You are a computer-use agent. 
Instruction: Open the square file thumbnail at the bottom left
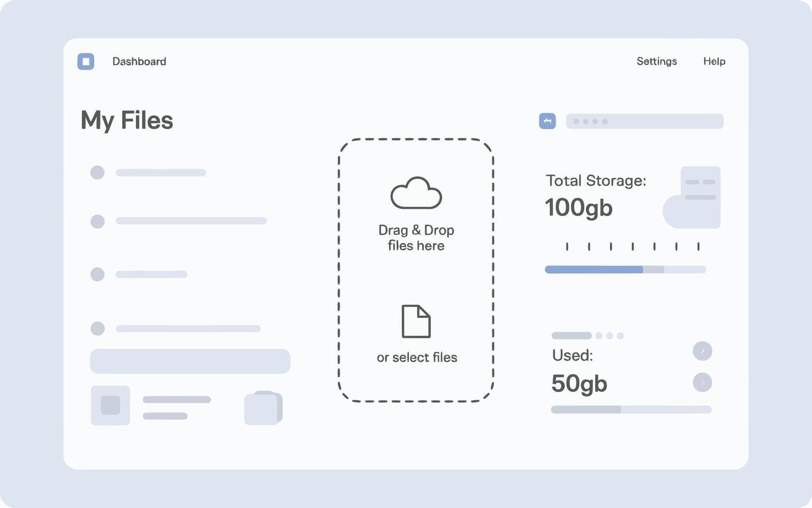(110, 405)
